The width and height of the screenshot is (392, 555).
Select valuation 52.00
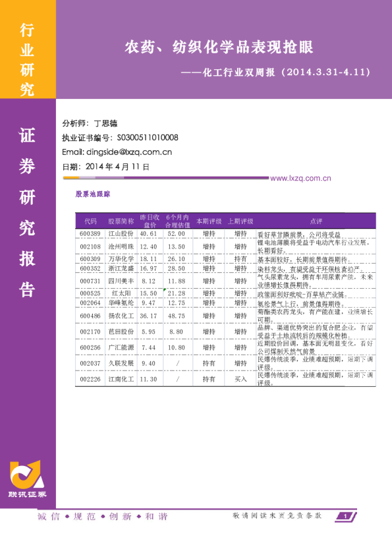(176, 233)
